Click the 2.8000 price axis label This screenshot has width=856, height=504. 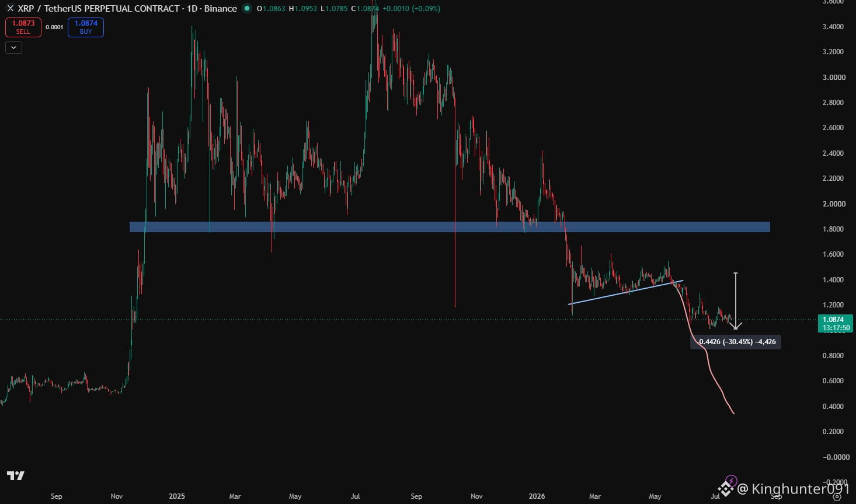(x=833, y=103)
